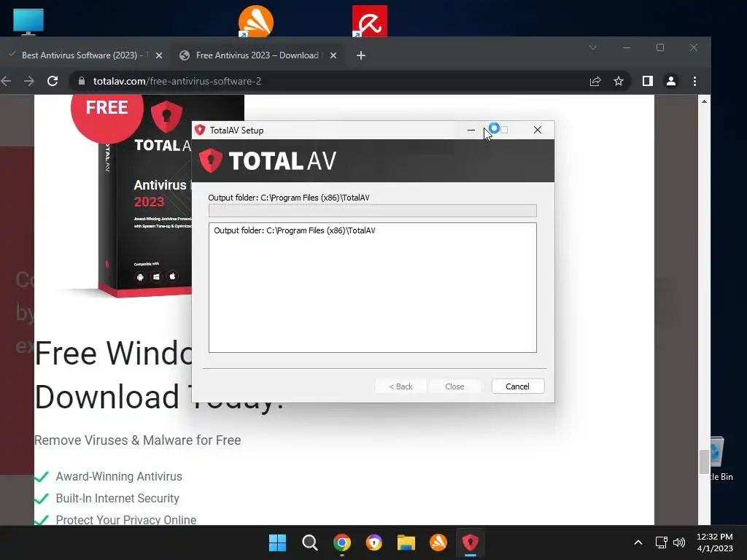
Task: Click the volume icon in system tray
Action: click(x=679, y=542)
